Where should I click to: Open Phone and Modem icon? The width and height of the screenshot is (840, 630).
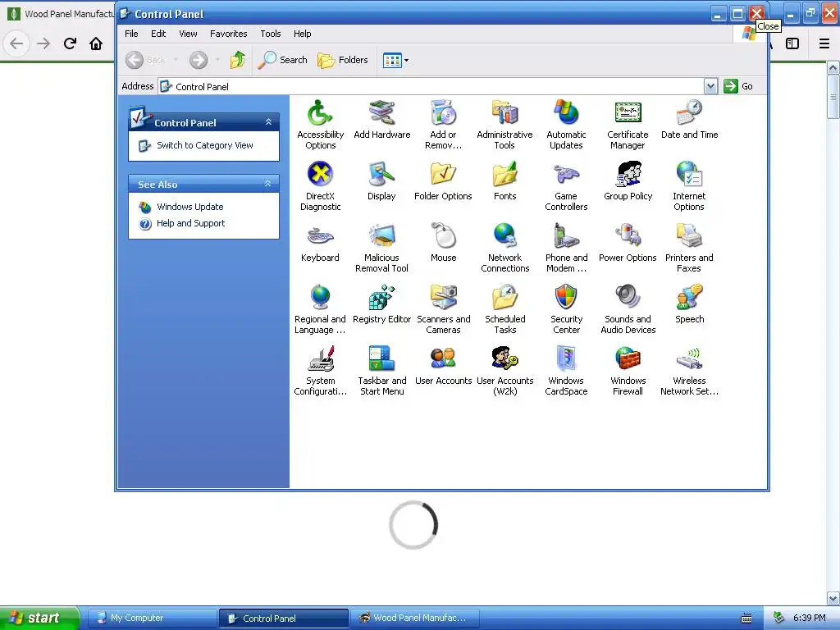point(566,248)
